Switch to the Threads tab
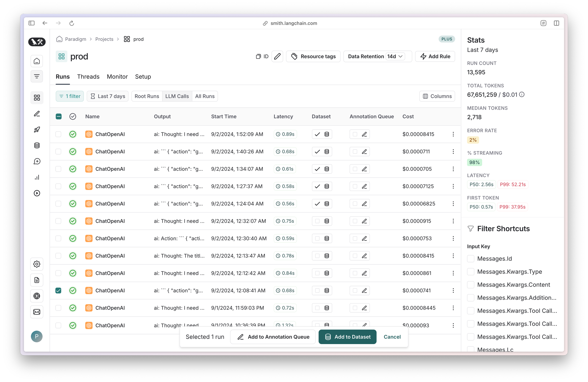The image size is (588, 382). [88, 77]
